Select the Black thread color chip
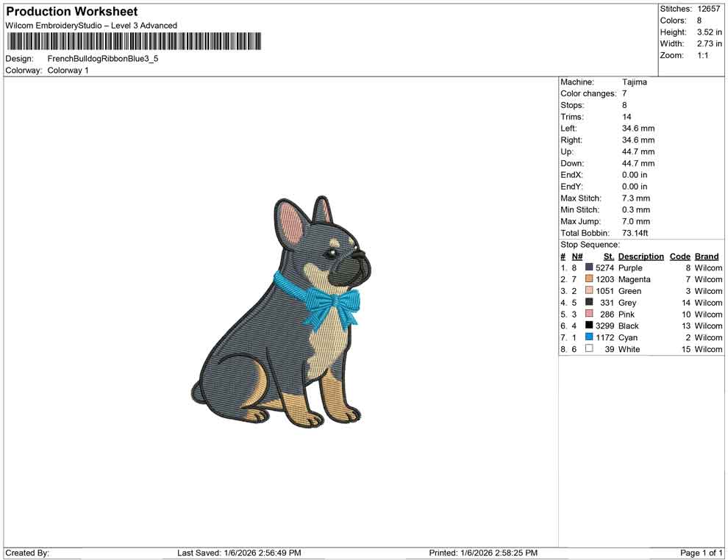 588,326
